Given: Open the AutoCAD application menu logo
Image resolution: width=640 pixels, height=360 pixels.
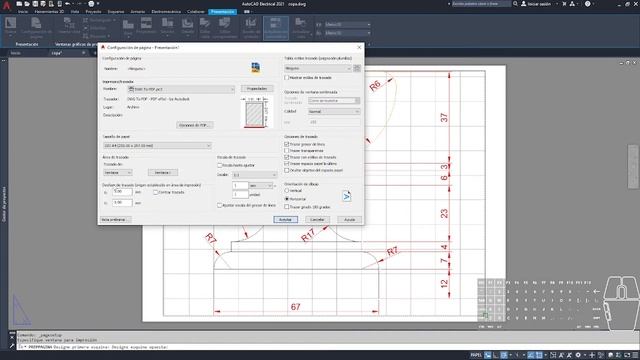Looking at the screenshot, I should (x=7, y=4).
